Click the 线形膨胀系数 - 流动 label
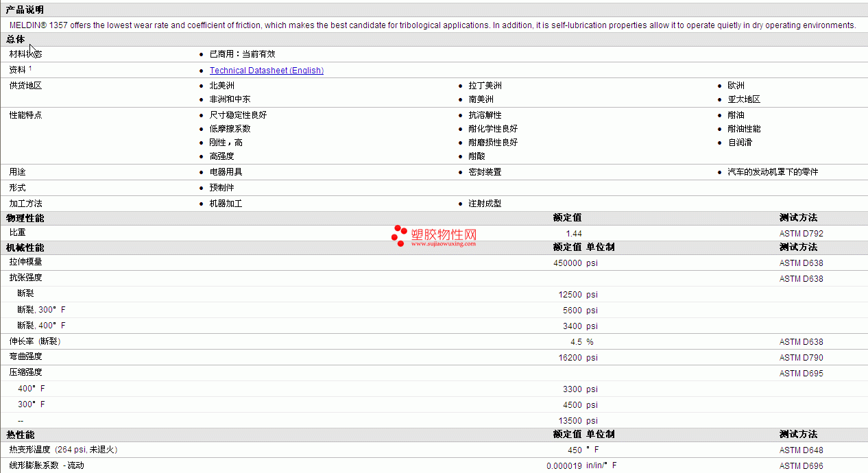This screenshot has width=868, height=473. (47, 465)
